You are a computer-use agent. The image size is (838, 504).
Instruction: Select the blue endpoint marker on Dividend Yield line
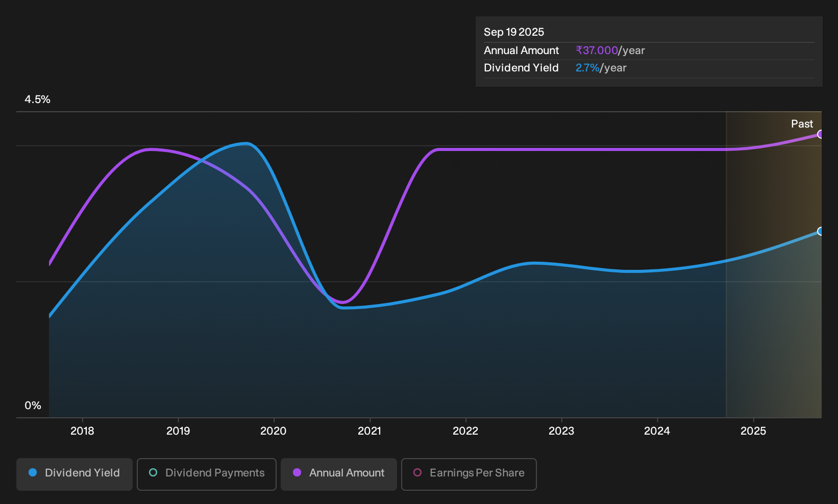(821, 231)
